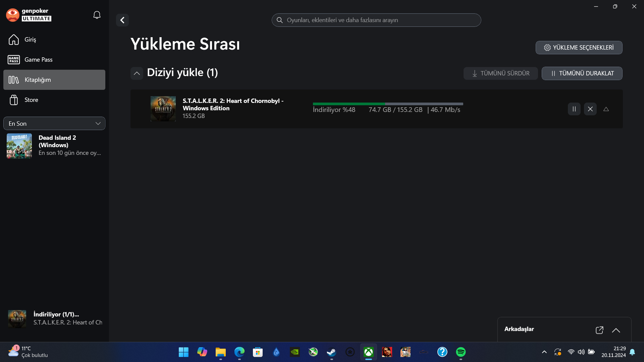Open the Game Pass section
Screen dimensions: 644x362
pos(54,60)
